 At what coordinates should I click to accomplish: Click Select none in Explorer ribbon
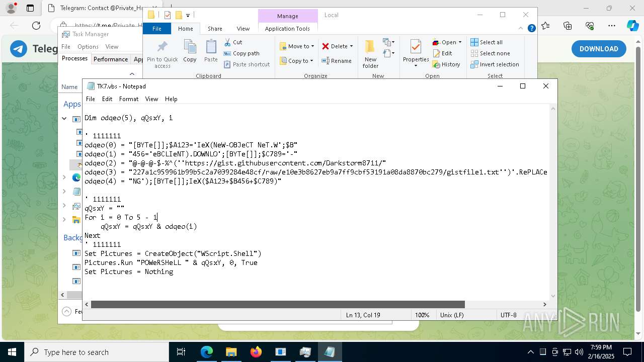coord(490,53)
